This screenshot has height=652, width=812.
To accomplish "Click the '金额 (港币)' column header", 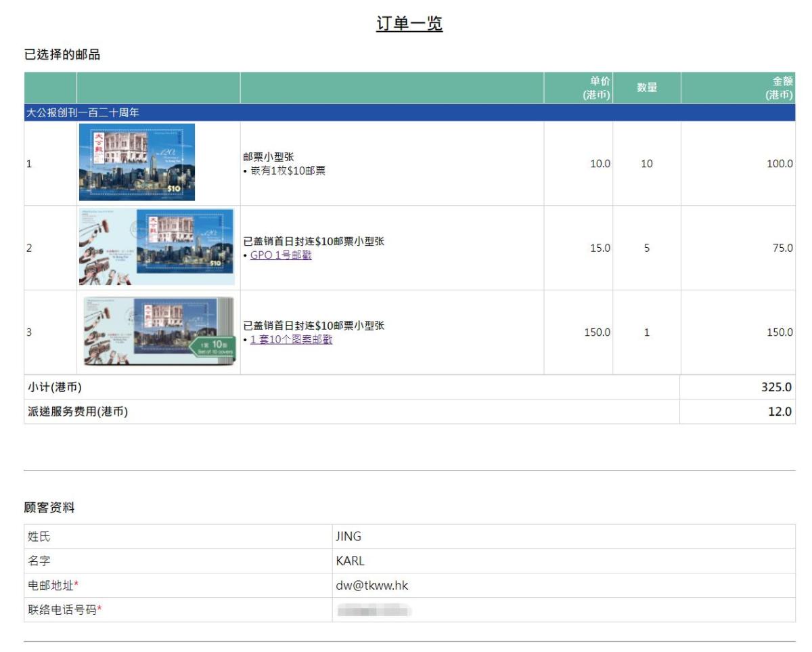I will [x=778, y=88].
